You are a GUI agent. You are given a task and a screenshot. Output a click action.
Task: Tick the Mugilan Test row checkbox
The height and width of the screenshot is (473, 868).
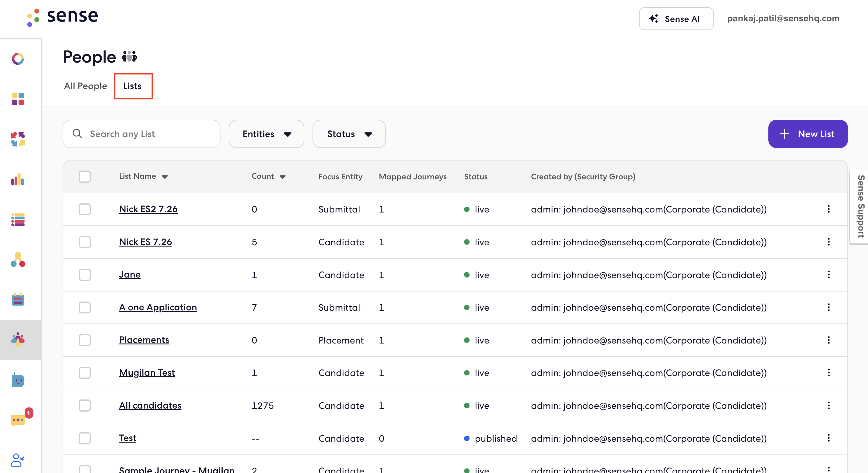coord(84,373)
